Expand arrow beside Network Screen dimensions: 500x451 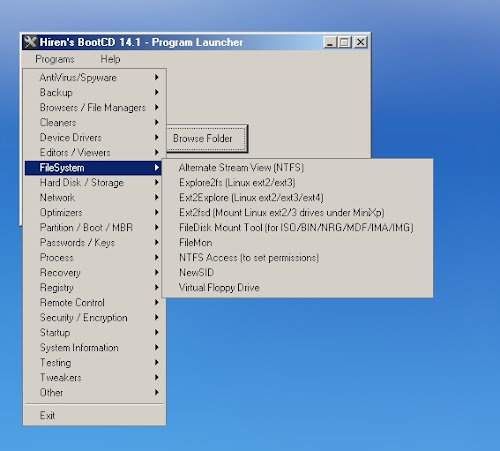[156, 197]
